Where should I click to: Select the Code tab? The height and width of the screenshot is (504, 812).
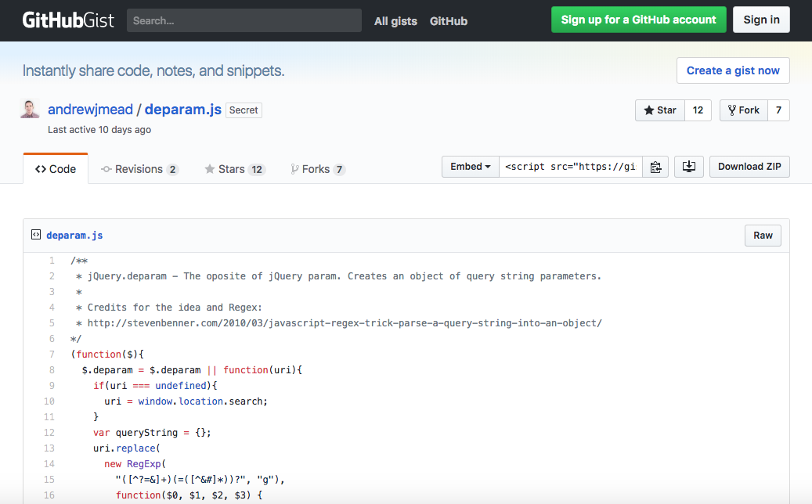tap(56, 169)
